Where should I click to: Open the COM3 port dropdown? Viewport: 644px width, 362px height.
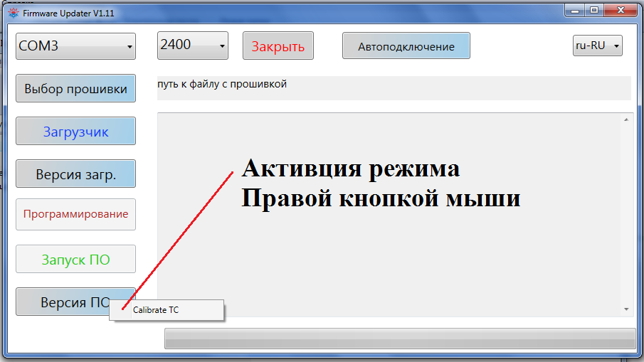coord(75,46)
